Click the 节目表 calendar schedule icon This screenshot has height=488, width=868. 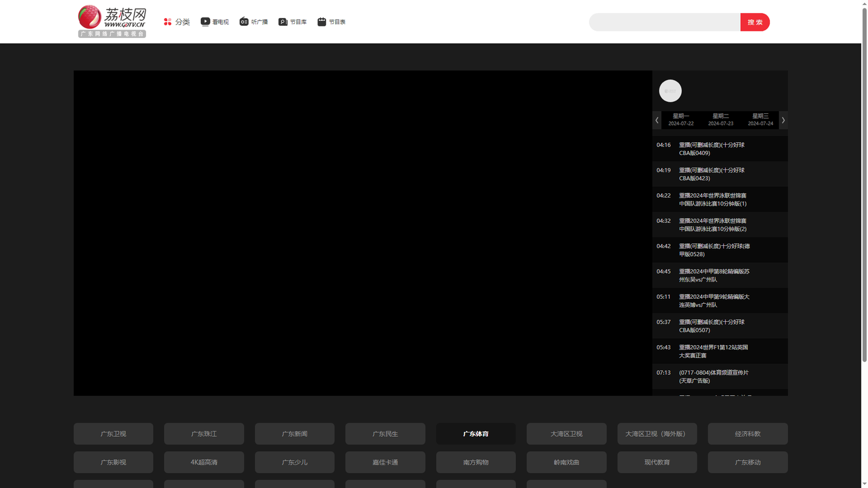pyautogui.click(x=322, y=22)
